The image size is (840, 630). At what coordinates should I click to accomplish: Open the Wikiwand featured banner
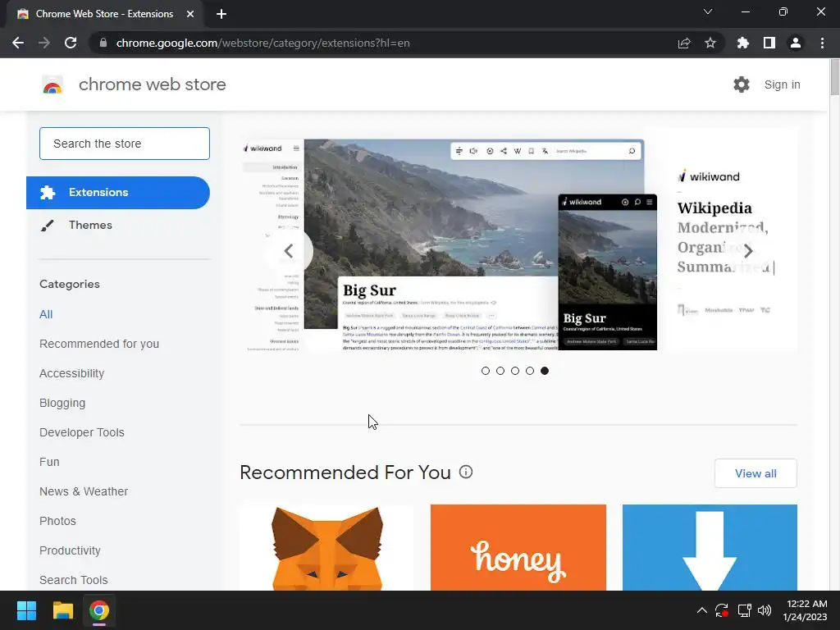518,240
